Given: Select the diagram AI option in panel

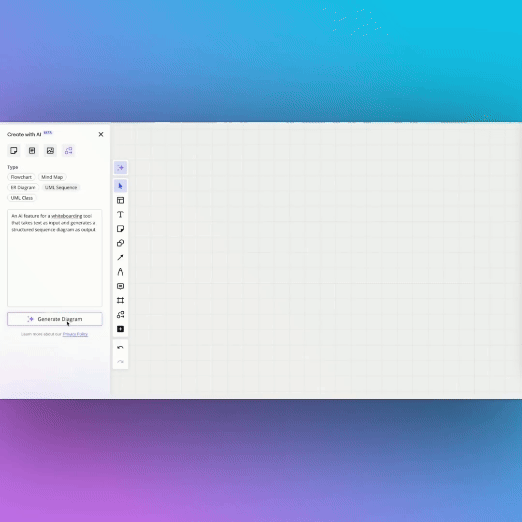Looking at the screenshot, I should pos(69,151).
